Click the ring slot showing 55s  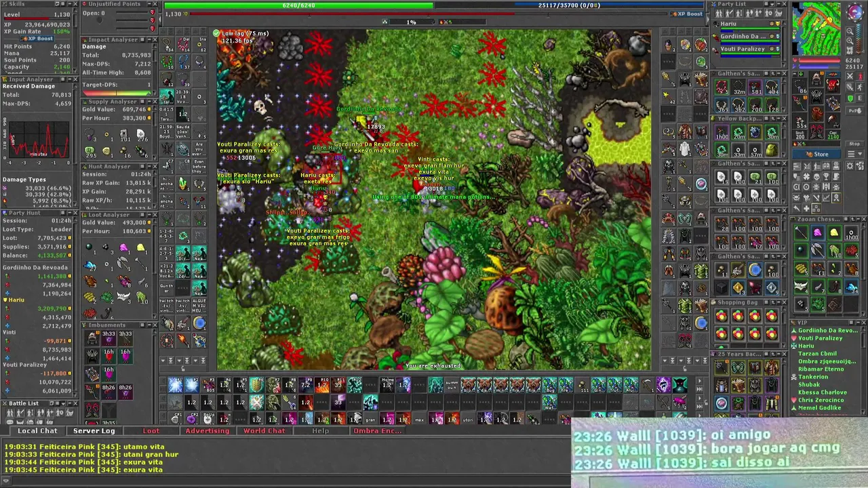pyautogui.click(x=799, y=120)
